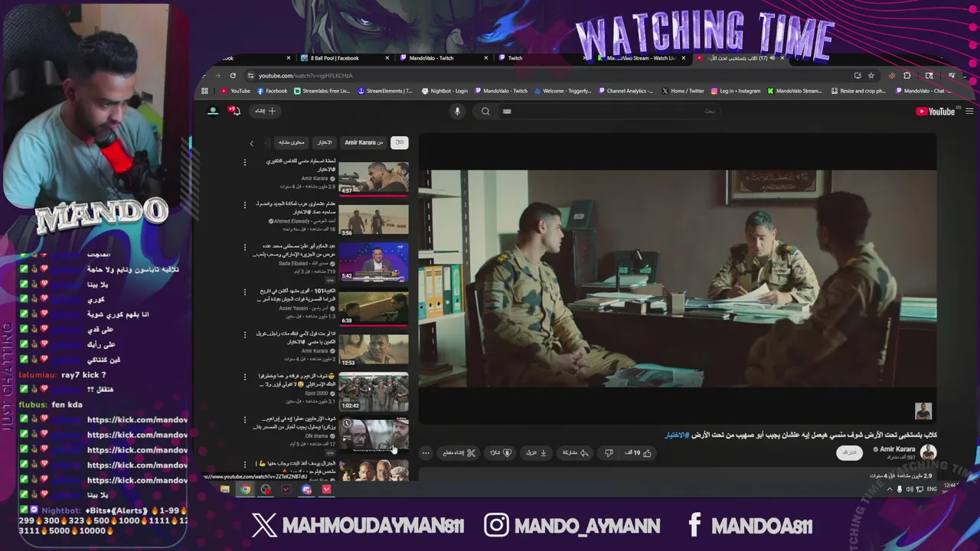Click the search magnifier icon
The width and height of the screenshot is (980, 551).
485,112
